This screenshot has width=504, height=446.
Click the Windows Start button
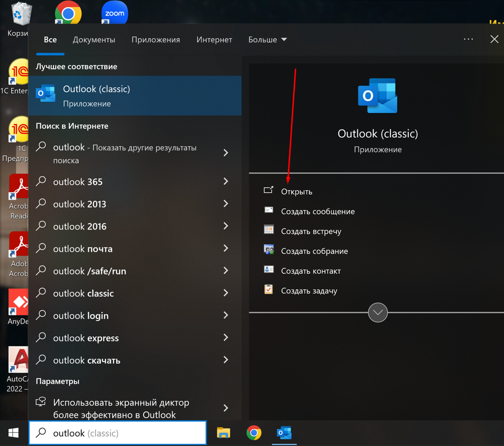[14, 432]
